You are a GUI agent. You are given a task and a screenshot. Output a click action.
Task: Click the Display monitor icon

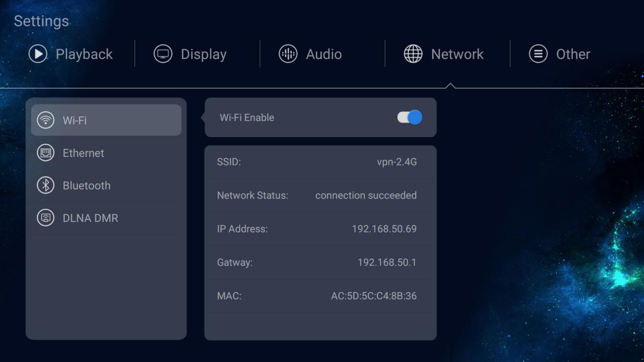coord(163,54)
